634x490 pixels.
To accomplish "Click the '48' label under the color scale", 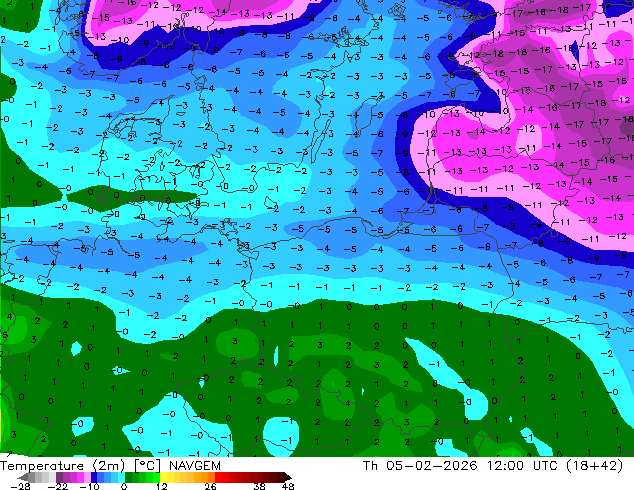I will click(x=288, y=486).
